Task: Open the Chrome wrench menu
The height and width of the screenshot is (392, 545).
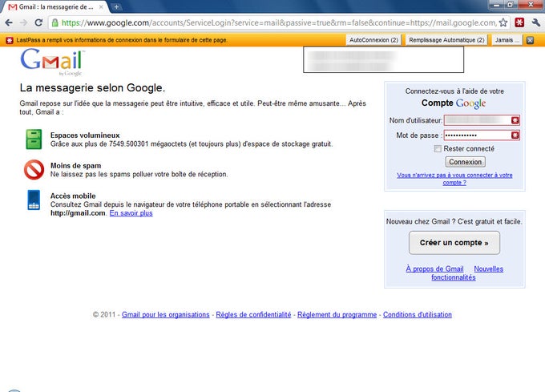Action: [x=535, y=23]
